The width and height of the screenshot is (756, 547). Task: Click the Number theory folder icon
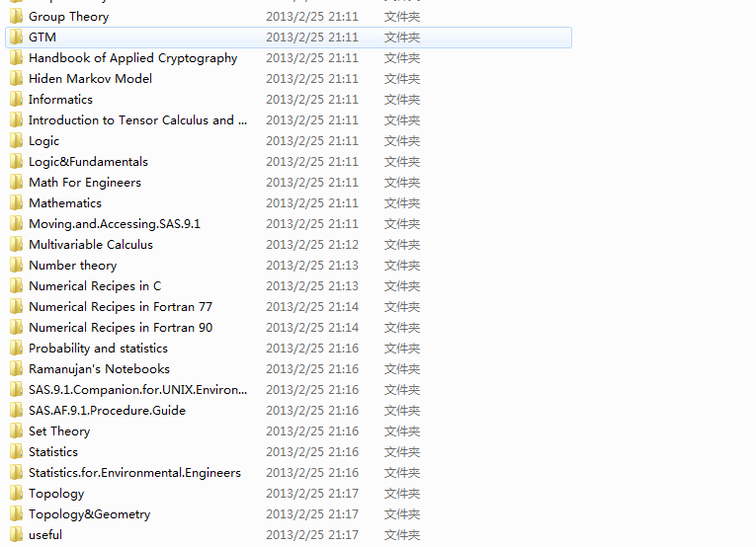point(16,266)
